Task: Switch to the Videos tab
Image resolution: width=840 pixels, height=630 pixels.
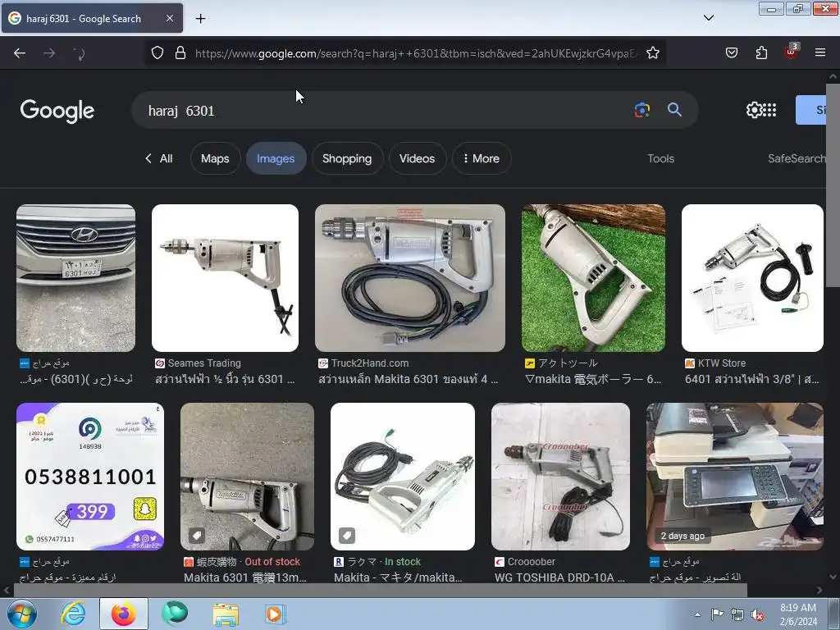Action: [x=417, y=158]
